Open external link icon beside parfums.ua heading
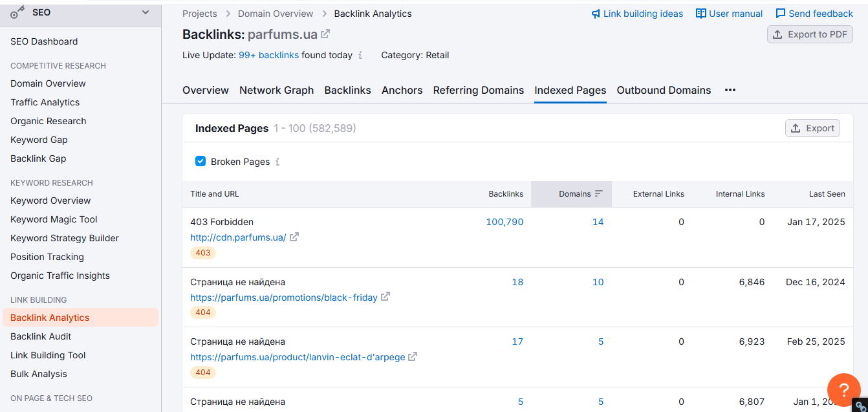Image resolution: width=868 pixels, height=412 pixels. [x=325, y=34]
